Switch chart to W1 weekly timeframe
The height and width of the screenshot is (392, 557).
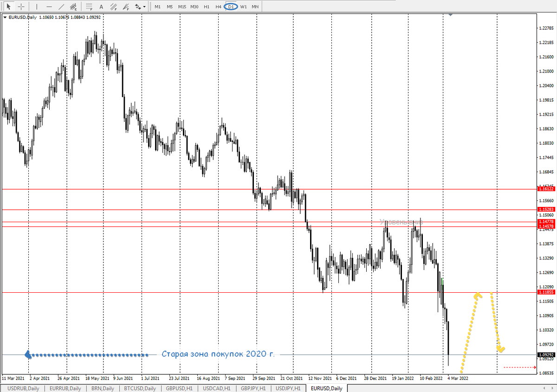[x=243, y=6]
